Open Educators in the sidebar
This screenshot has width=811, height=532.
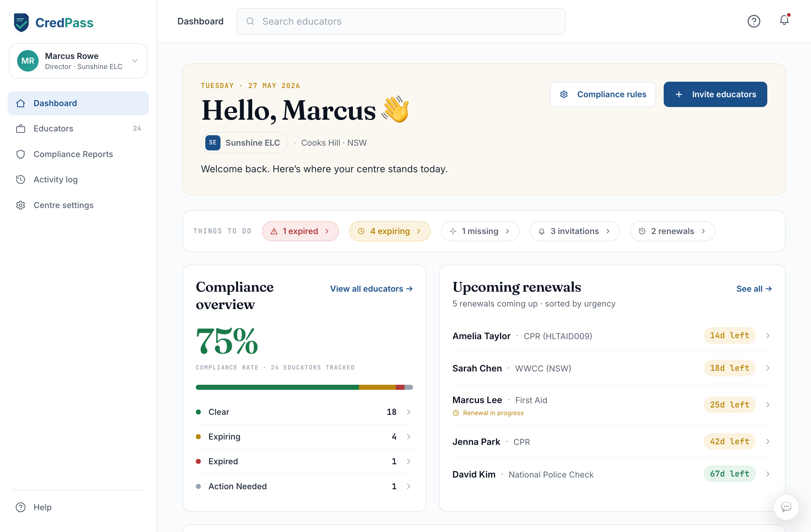coord(78,128)
